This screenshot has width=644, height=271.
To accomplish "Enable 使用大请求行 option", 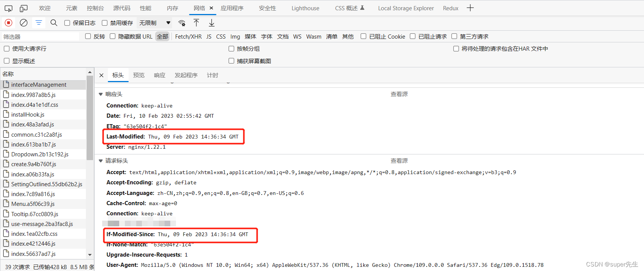I will coord(6,48).
